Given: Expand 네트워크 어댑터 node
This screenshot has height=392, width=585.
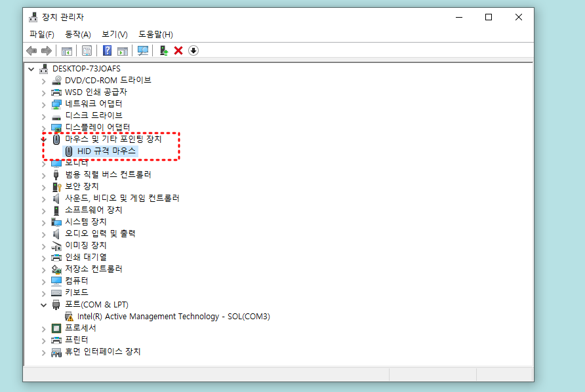Looking at the screenshot, I should point(44,104).
